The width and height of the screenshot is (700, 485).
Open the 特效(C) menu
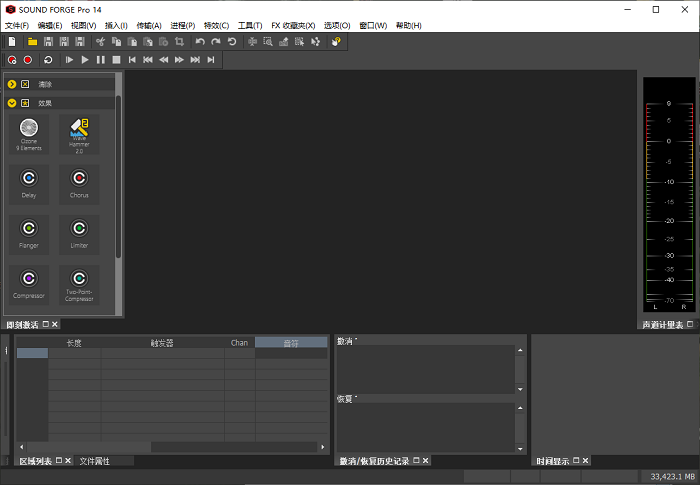216,25
